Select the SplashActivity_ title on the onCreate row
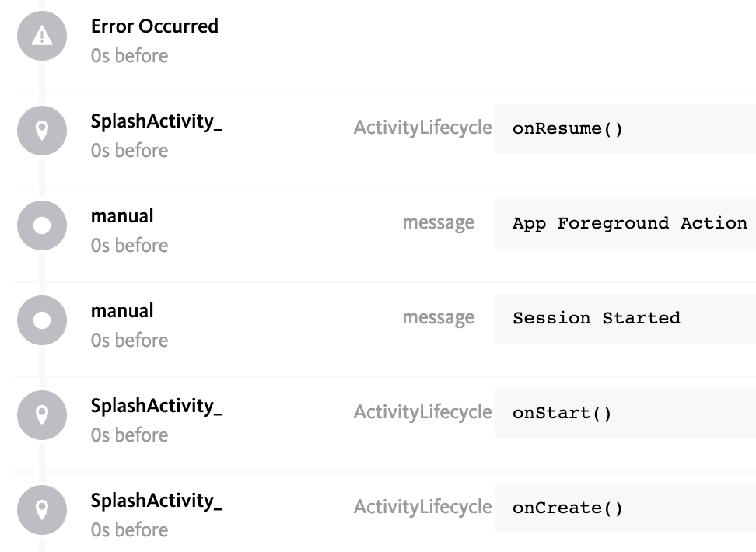Image resolution: width=756 pixels, height=552 pixels. pyautogui.click(x=156, y=501)
